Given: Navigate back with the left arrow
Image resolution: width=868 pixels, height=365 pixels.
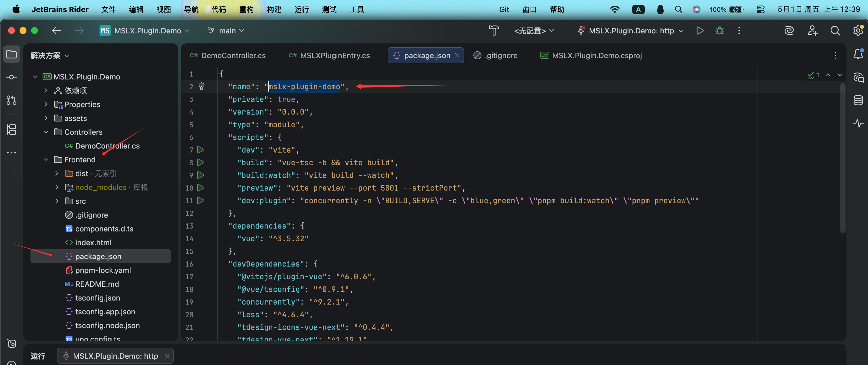Looking at the screenshot, I should coord(56,31).
